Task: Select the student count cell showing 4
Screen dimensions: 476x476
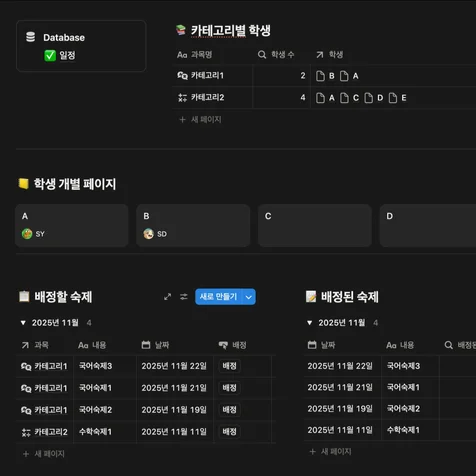Action: tap(281, 97)
